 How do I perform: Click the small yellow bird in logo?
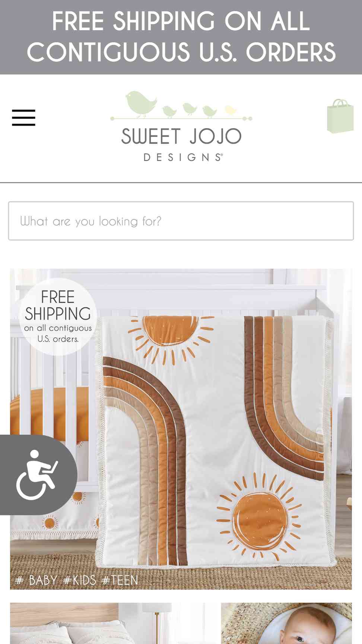[231, 110]
